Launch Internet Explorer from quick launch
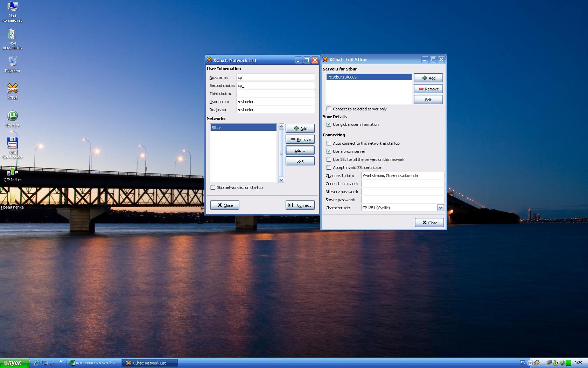The height and width of the screenshot is (368, 588). pos(37,363)
